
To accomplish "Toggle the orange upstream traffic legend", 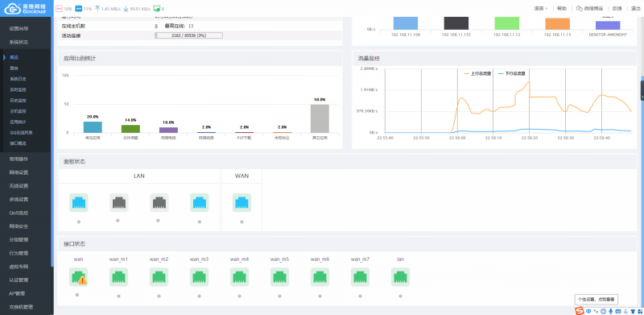I will pos(477,73).
